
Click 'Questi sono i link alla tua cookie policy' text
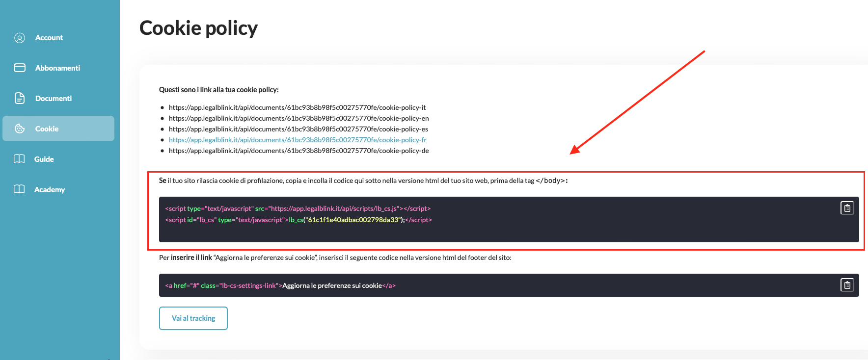(219, 90)
